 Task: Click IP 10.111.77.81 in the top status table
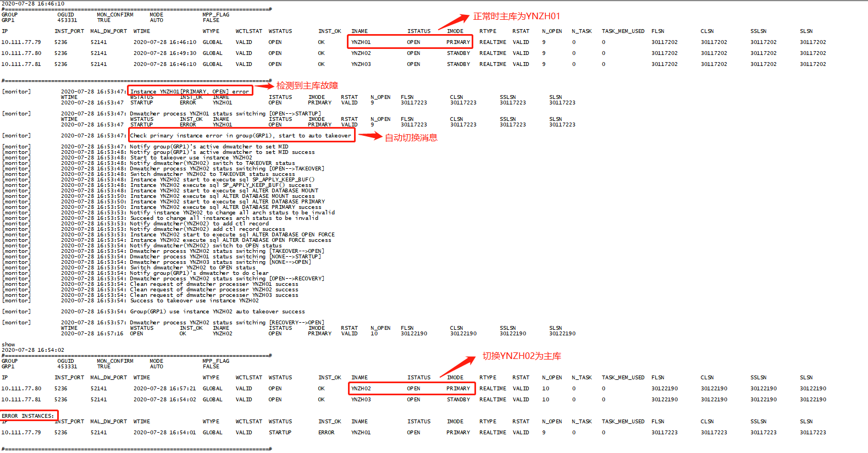[x=21, y=64]
